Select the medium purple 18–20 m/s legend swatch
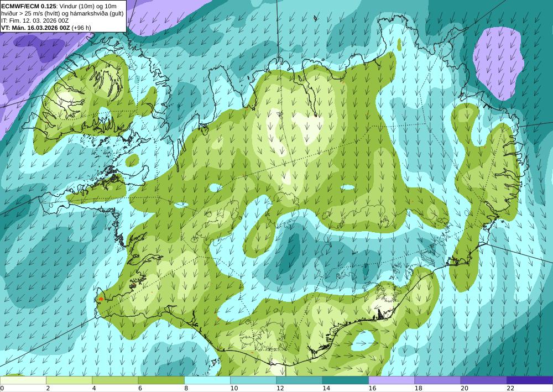The height and width of the screenshot is (392, 553). click(437, 380)
